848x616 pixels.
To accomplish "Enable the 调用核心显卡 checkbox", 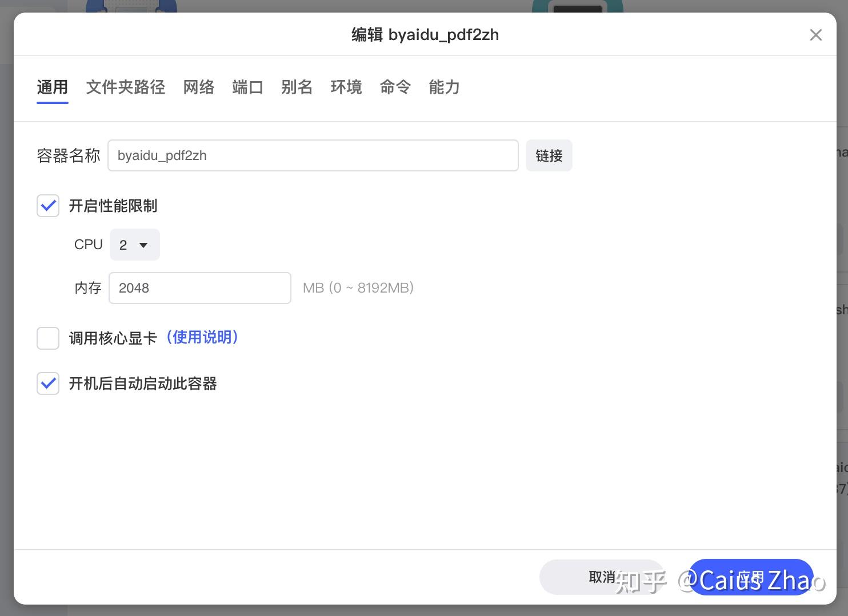I will [x=48, y=338].
